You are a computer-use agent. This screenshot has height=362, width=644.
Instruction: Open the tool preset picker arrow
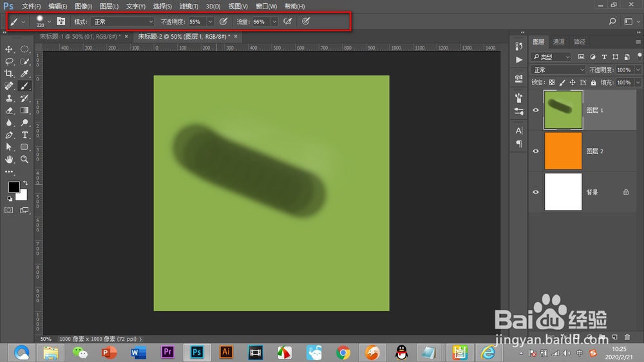[x=23, y=22]
